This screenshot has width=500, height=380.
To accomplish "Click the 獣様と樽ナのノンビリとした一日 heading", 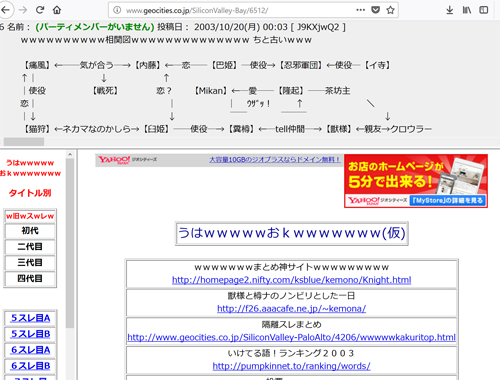I will click(x=291, y=296).
